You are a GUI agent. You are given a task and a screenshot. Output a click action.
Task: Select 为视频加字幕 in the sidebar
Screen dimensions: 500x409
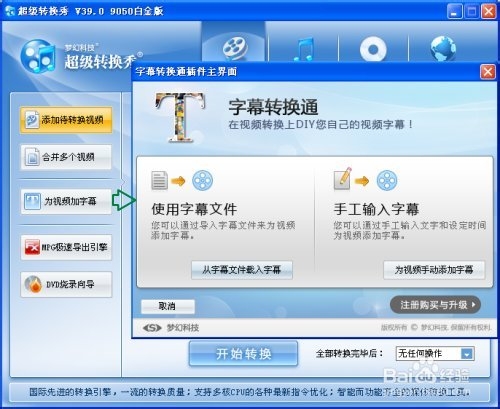tap(66, 201)
